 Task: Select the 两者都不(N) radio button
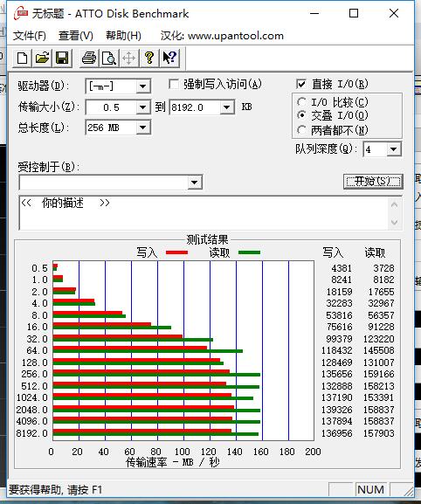click(x=301, y=130)
